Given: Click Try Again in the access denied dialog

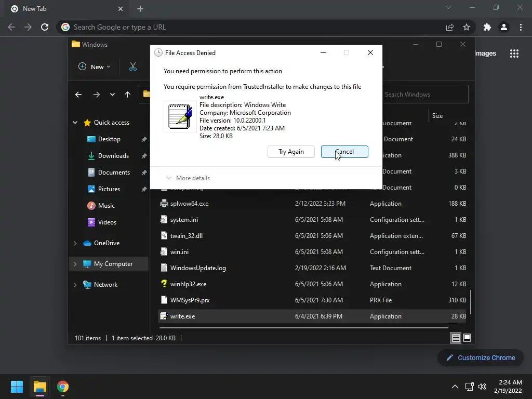Looking at the screenshot, I should click(291, 152).
